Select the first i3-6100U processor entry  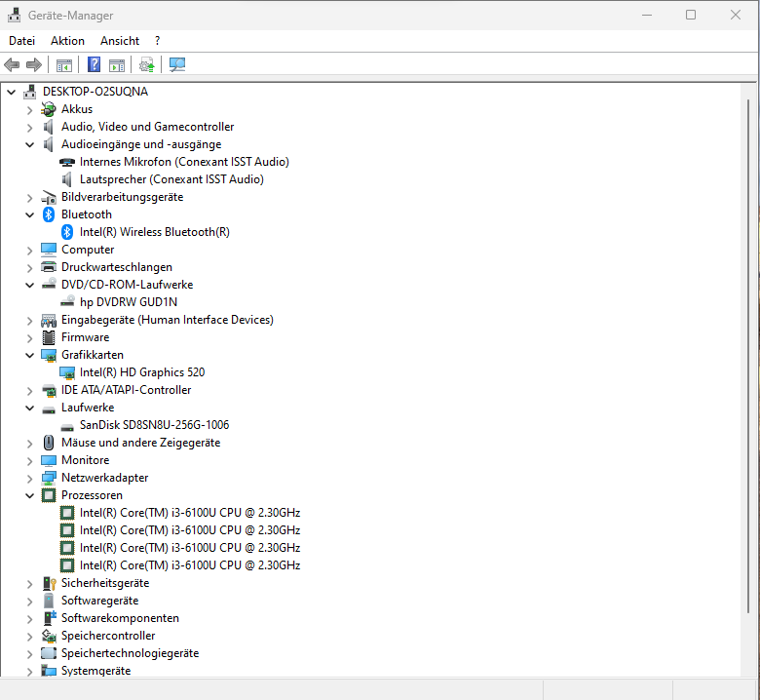coord(190,512)
